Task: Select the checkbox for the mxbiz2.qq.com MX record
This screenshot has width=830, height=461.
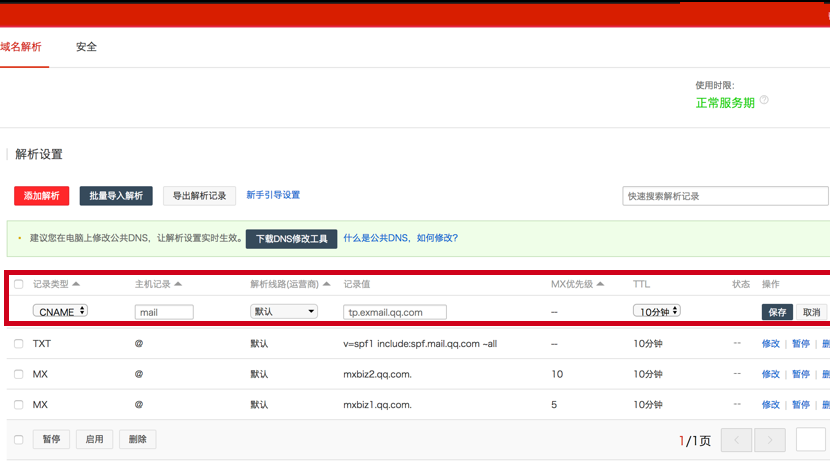Action: click(x=19, y=374)
